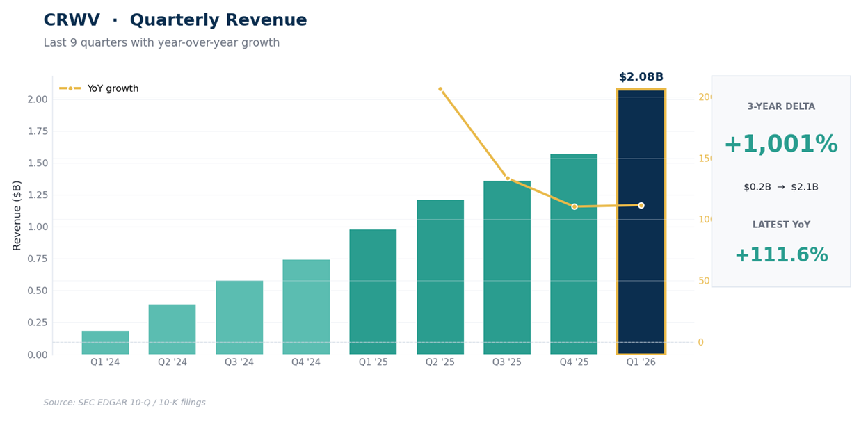This screenshot has height=422, width=868.
Task: Click the 'Last 9 quarters' subtitle
Action: tap(161, 43)
